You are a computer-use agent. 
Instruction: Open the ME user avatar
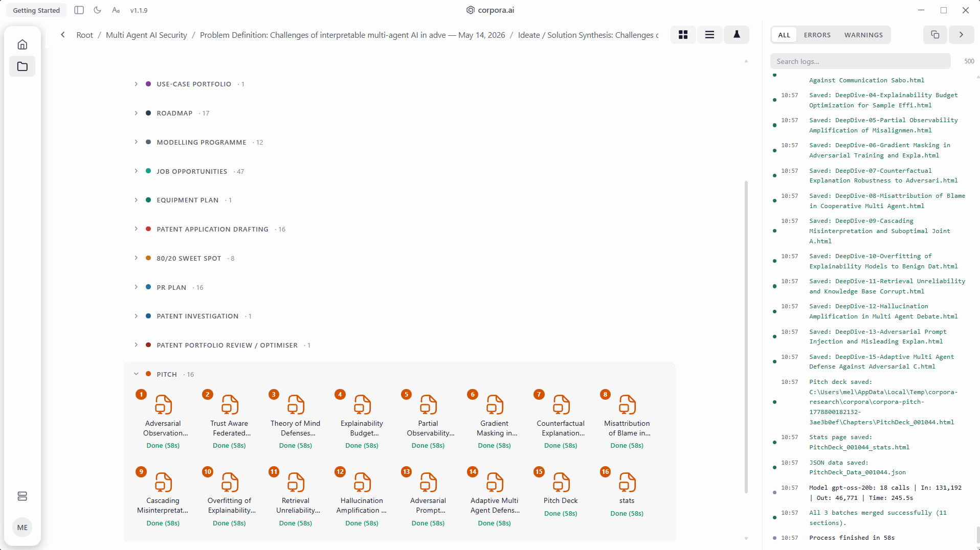coord(22,528)
